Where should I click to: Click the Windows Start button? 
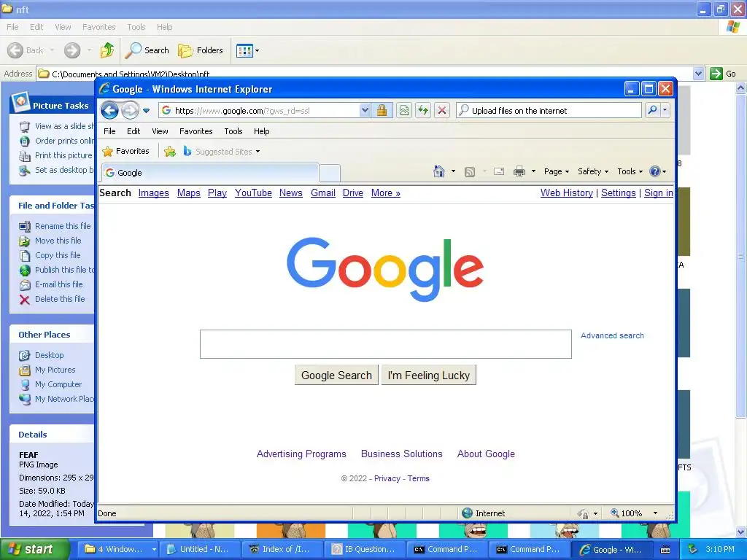(35, 549)
